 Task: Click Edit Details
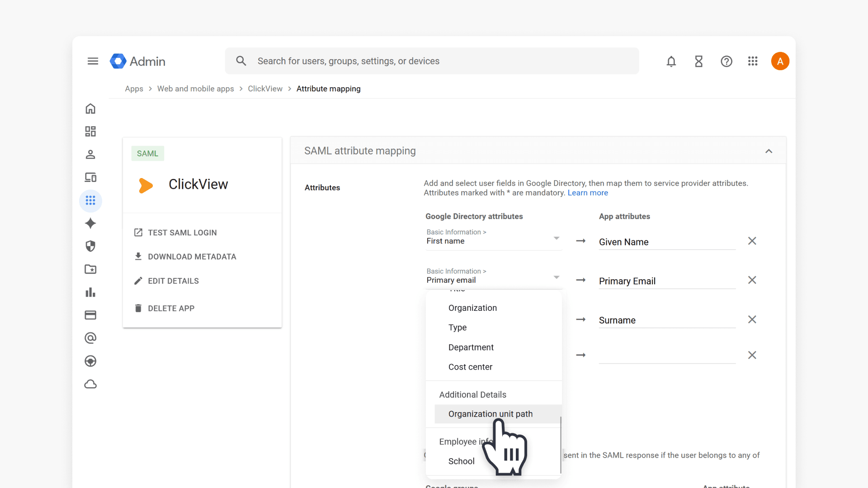pos(166,281)
